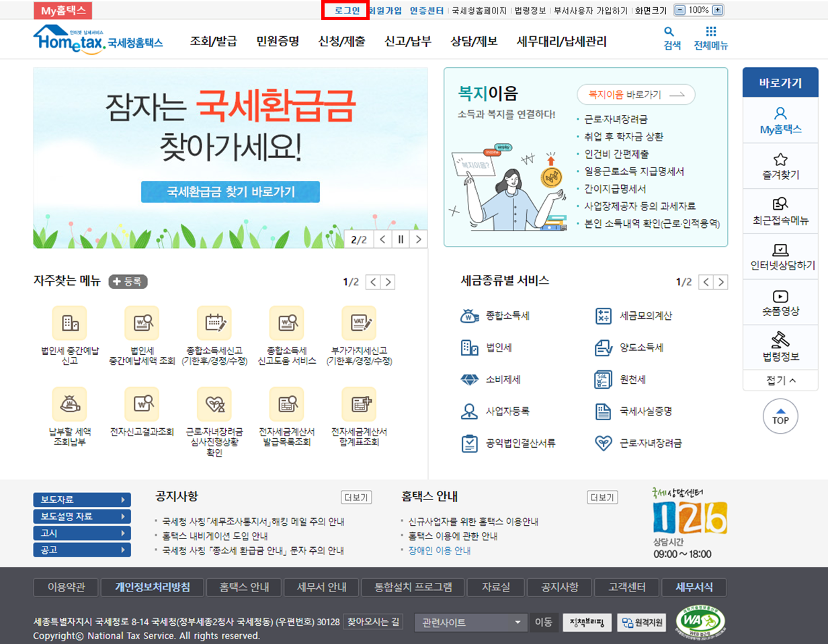Open 종합소득세 신고도움 서비스 icon
This screenshot has width=828, height=644.
[286, 323]
